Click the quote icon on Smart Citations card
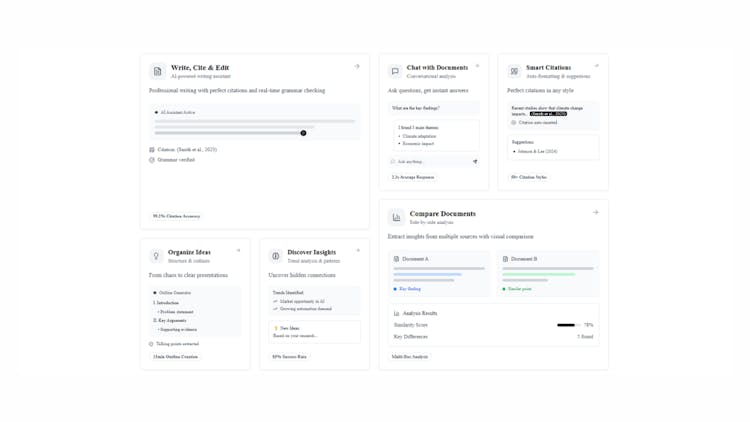The image size is (750, 422). (x=514, y=72)
